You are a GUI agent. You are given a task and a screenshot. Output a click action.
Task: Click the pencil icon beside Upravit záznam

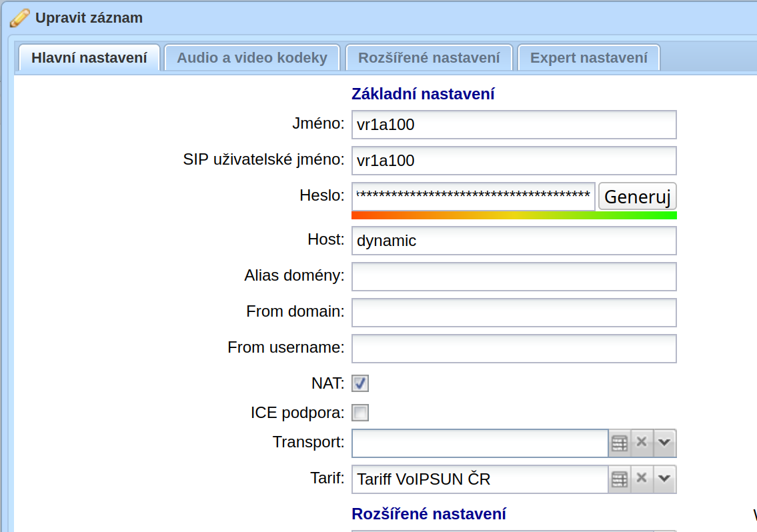(x=20, y=19)
